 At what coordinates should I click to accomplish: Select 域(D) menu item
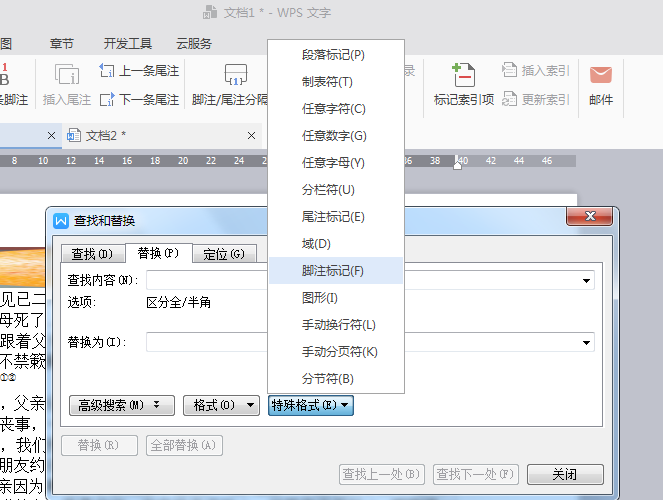coord(336,244)
